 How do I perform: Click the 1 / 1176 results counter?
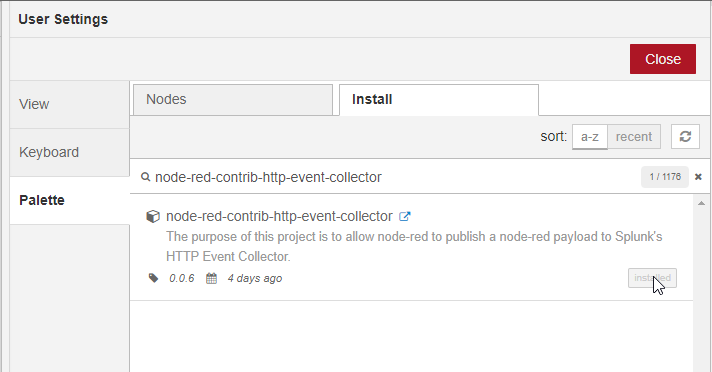click(x=665, y=177)
